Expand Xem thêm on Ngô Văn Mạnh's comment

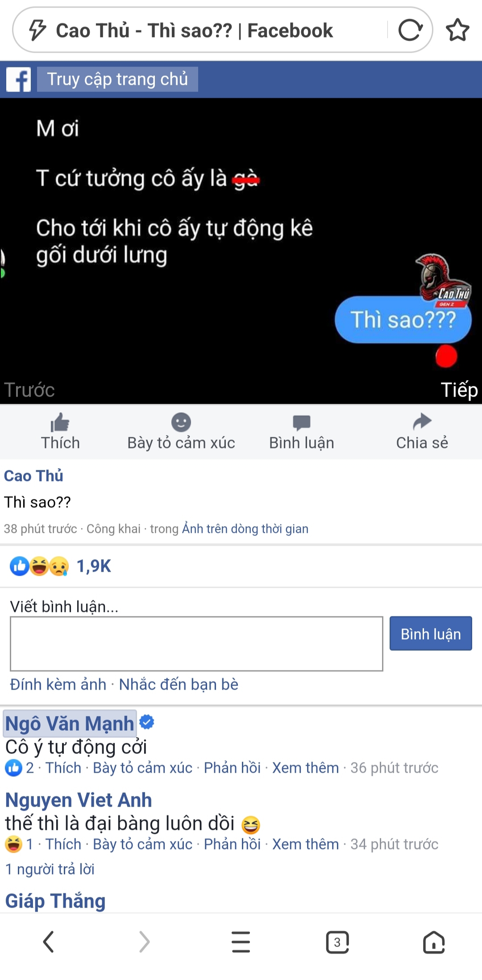[x=306, y=768]
